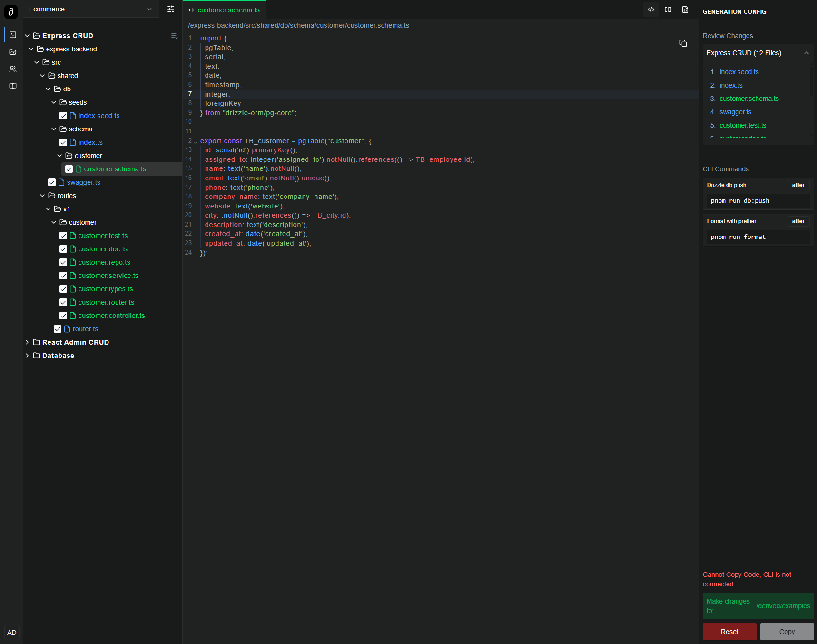
Task: Open the file code document icon
Action: tap(685, 10)
